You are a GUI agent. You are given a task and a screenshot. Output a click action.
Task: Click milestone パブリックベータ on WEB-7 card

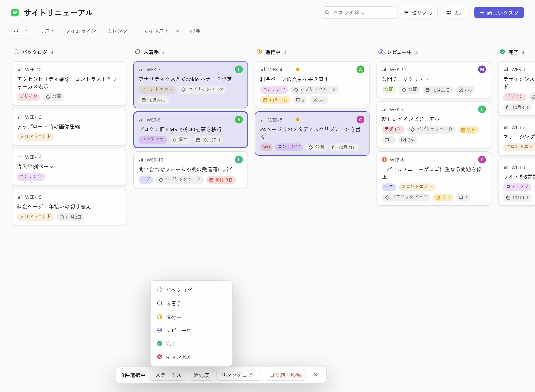click(x=202, y=89)
